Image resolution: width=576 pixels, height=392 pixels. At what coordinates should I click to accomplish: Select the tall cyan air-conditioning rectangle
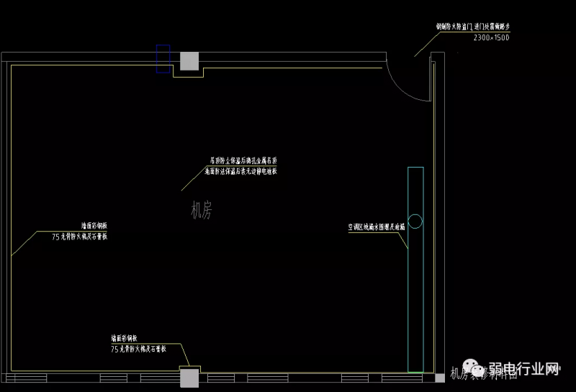coord(415,269)
